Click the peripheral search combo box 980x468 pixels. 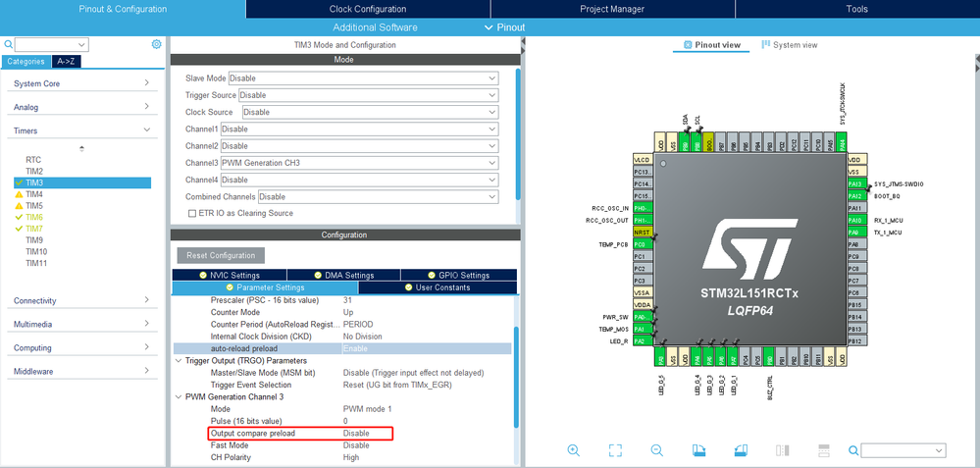52,44
